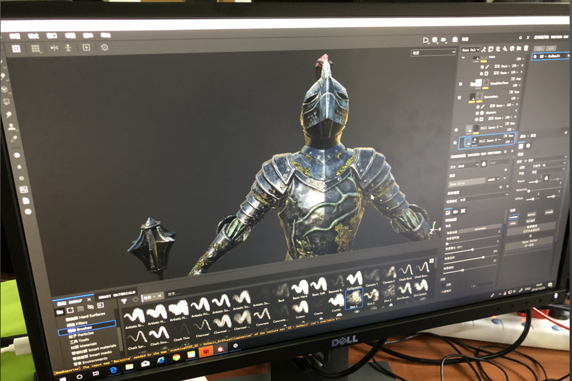This screenshot has width=572, height=381.
Task: Open Chrome from the Windows taskbar
Action: (x=176, y=357)
